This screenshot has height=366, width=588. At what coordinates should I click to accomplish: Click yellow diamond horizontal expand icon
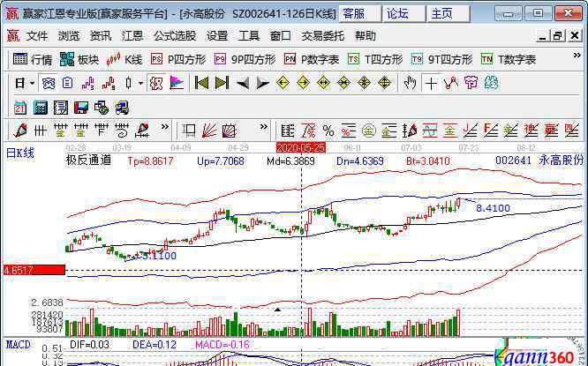coord(323,83)
